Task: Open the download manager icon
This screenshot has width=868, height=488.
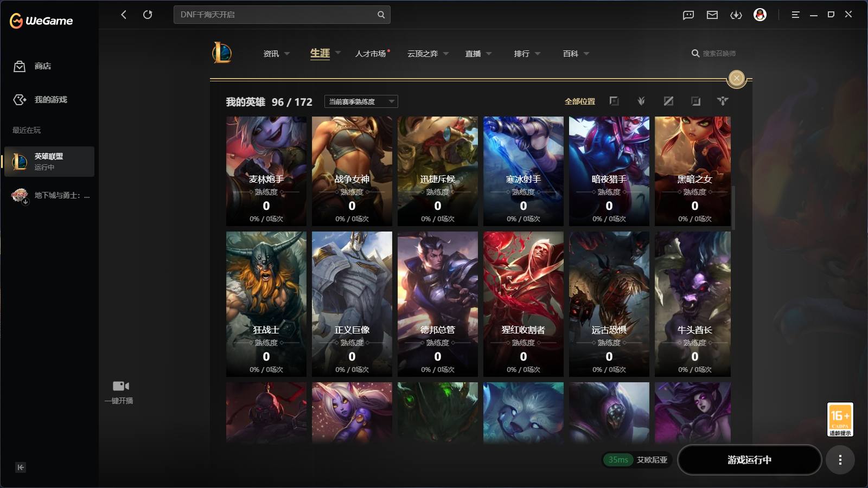Action: point(736,15)
